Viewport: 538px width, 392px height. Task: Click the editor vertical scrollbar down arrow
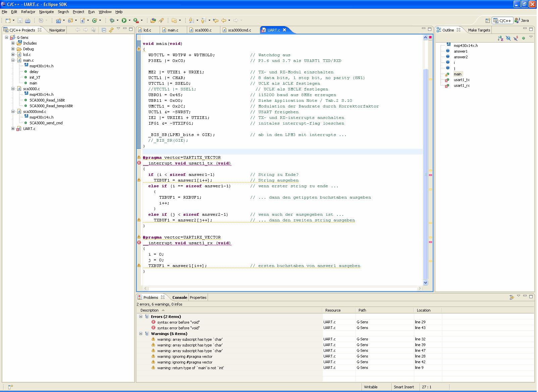pos(425,282)
